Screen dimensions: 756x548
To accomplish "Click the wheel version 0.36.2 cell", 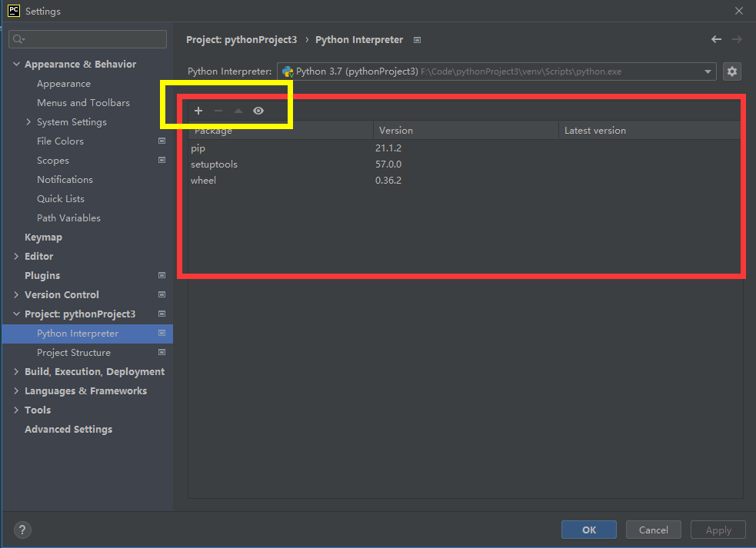I will 388,181.
